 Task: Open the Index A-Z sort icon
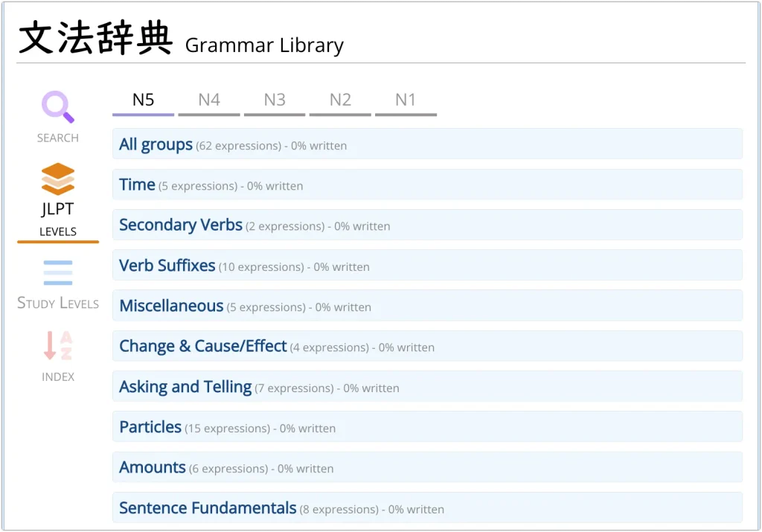click(58, 345)
